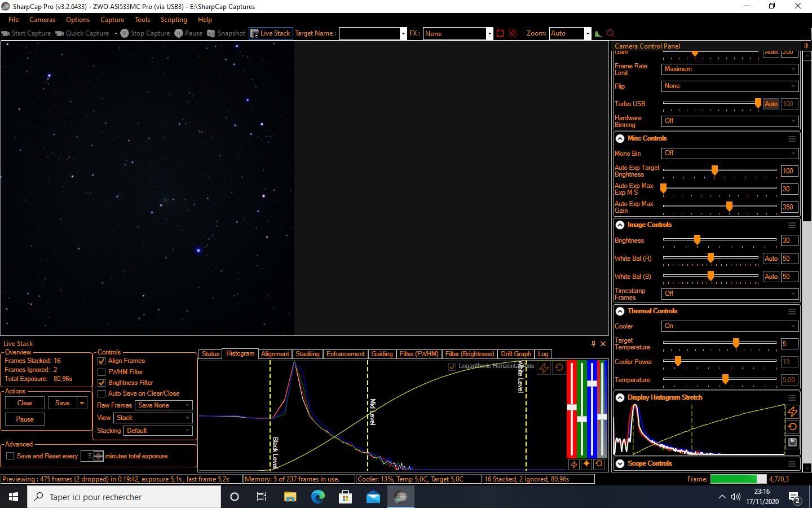The image size is (812, 508).
Task: Click the red crossed-out FX icon
Action: point(513,33)
